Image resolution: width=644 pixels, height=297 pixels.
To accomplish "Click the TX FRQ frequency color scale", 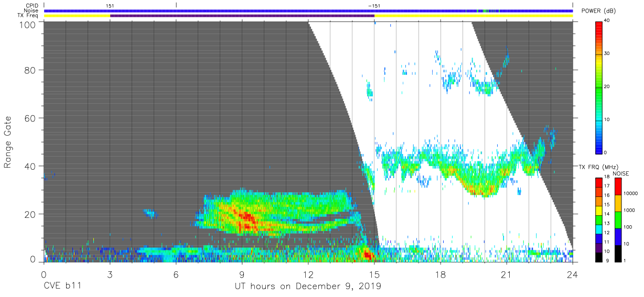I will [x=599, y=220].
